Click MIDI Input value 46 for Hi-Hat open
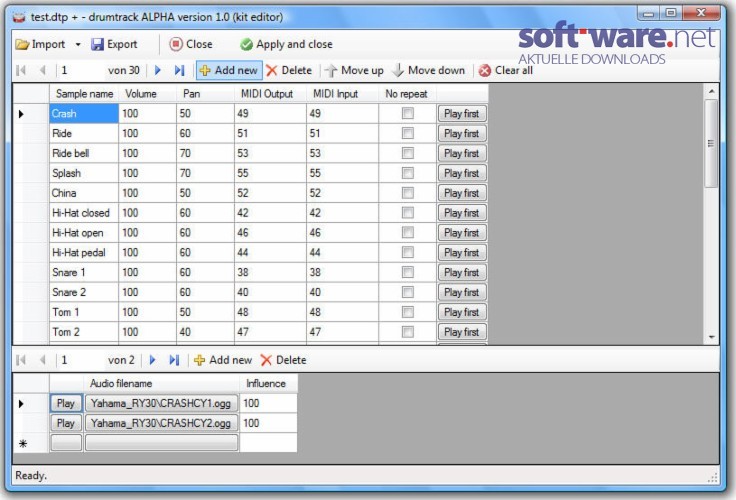The width and height of the screenshot is (736, 500). 342,232
